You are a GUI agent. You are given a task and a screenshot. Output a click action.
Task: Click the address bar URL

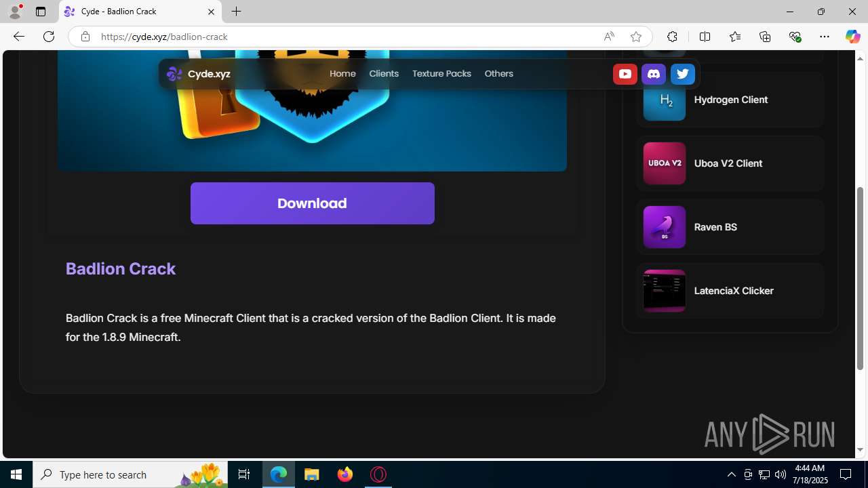164,37
